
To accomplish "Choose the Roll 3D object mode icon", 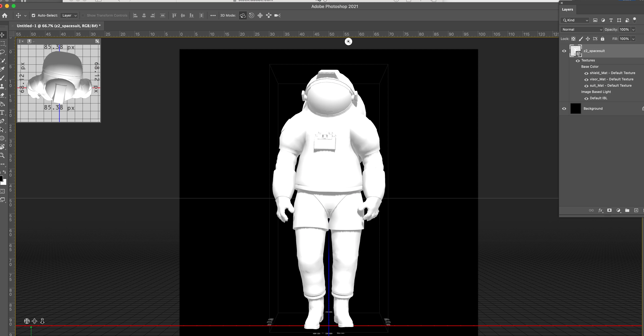I will tap(252, 15).
